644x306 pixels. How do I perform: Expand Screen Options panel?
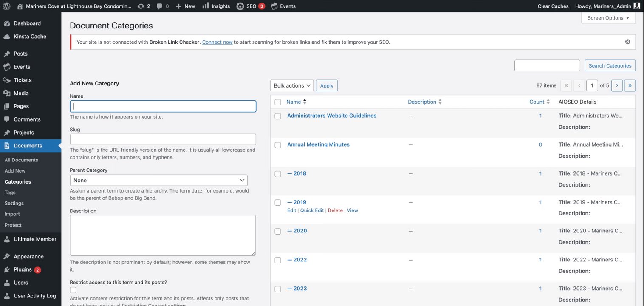[x=608, y=18]
